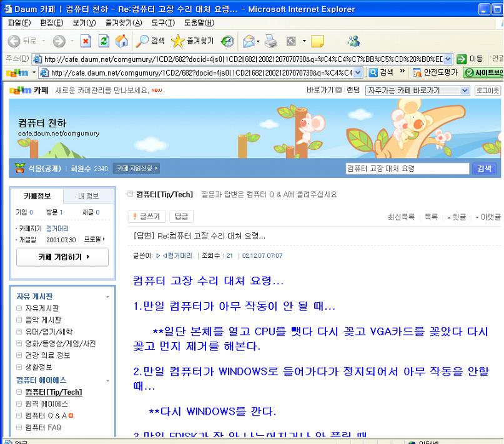Click the 사이트보안 green check button
The height and width of the screenshot is (444, 504).
click(483, 72)
